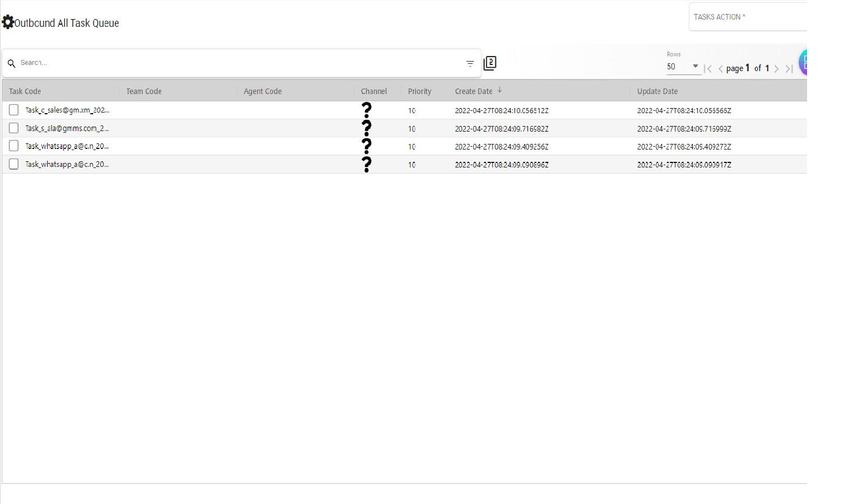Click the column library icon beside search bar
The width and height of the screenshot is (848, 504).
(x=490, y=63)
